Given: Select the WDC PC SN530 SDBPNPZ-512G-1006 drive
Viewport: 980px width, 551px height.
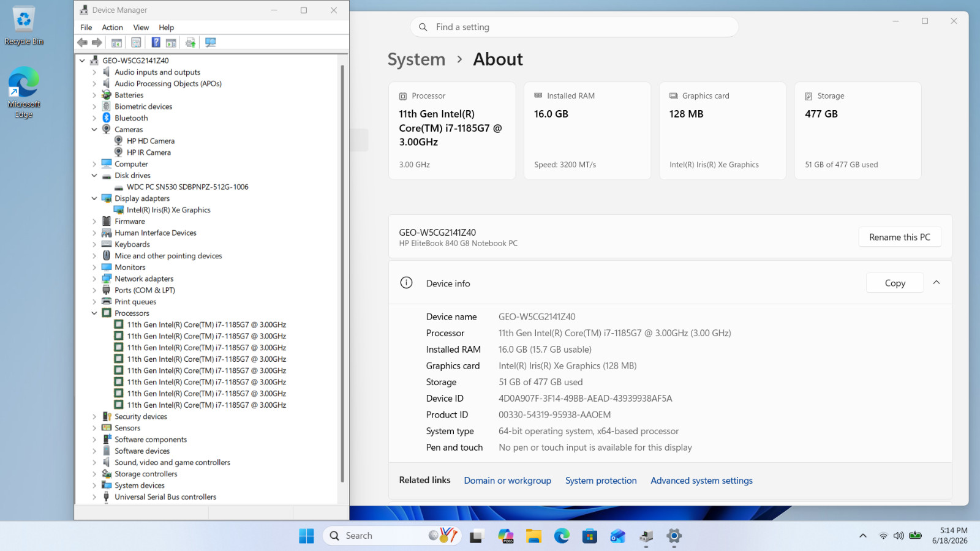Looking at the screenshot, I should (x=187, y=187).
